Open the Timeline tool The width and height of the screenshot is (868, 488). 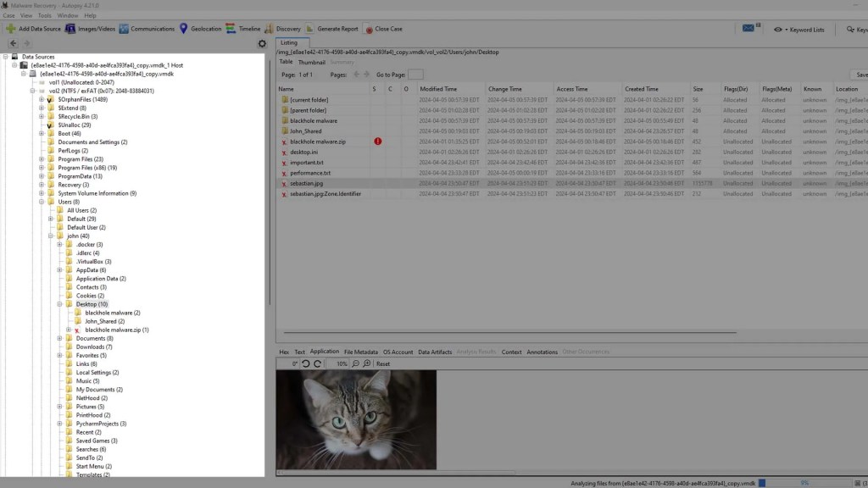231,29
